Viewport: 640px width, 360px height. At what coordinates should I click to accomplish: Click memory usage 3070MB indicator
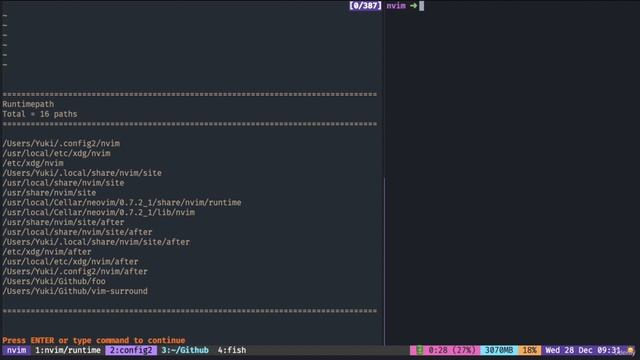[x=499, y=350]
